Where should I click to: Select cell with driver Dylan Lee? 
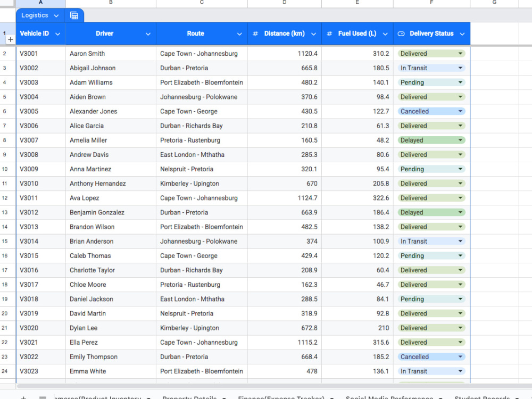(111, 328)
